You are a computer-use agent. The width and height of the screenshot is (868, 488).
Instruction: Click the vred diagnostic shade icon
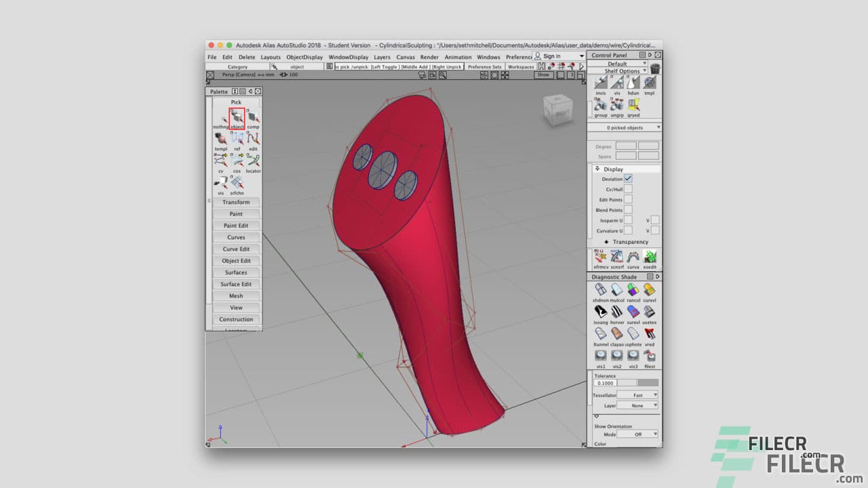point(649,335)
